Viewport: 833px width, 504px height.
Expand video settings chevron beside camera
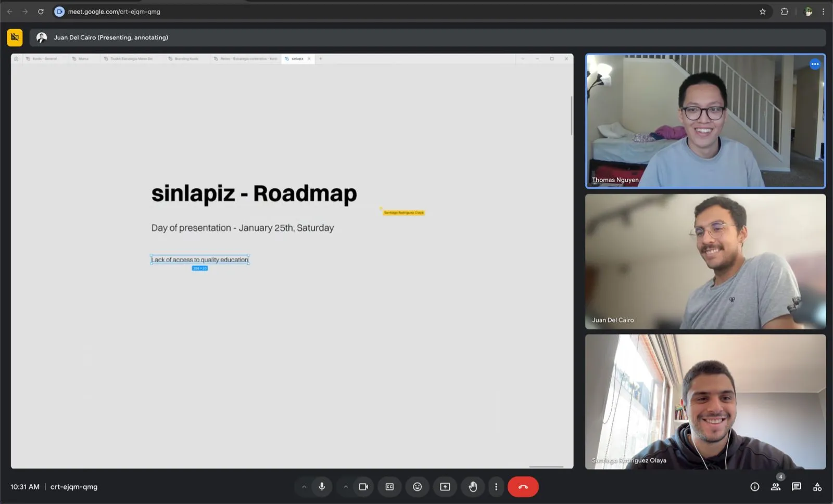346,487
